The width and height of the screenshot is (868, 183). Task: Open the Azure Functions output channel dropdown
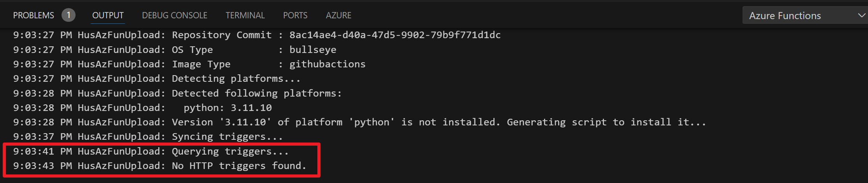(x=805, y=16)
